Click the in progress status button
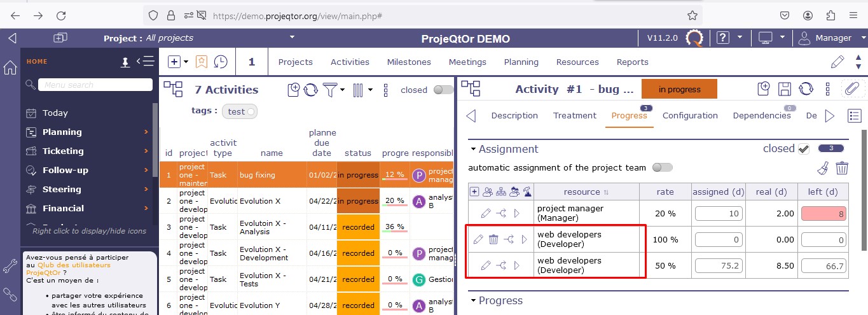The height and width of the screenshot is (315, 868). coord(679,89)
